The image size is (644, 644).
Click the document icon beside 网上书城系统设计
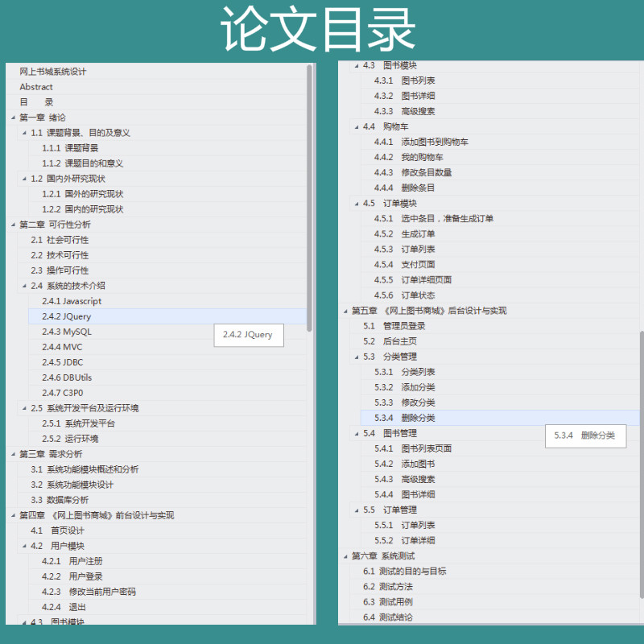[15, 72]
